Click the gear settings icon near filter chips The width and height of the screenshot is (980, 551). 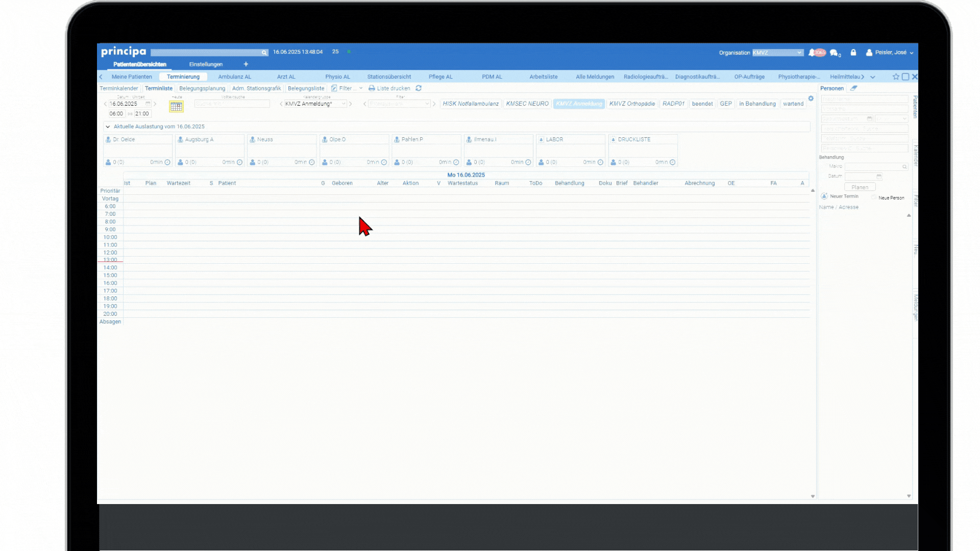pos(811,98)
